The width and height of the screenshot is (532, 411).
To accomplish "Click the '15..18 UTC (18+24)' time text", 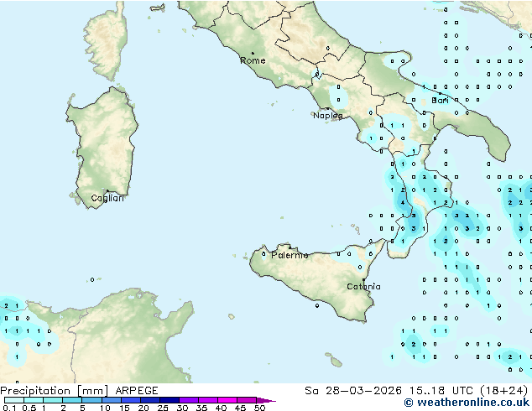I will [468, 391].
